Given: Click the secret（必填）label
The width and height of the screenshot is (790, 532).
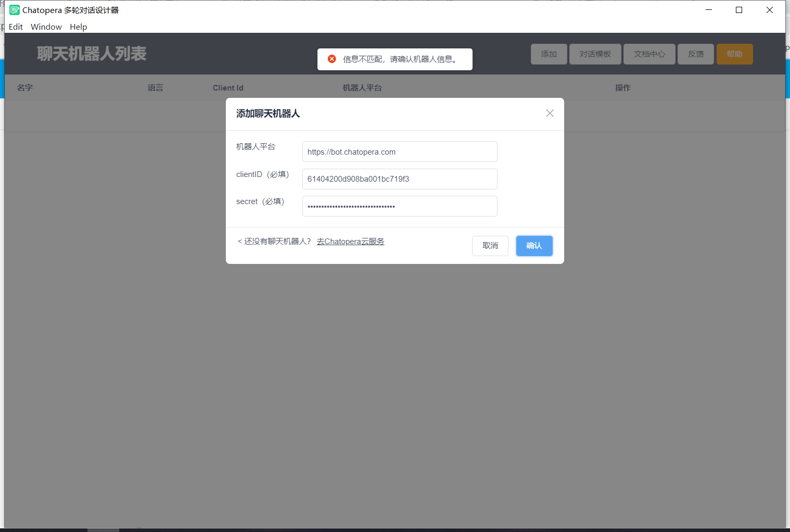Looking at the screenshot, I should [x=260, y=201].
